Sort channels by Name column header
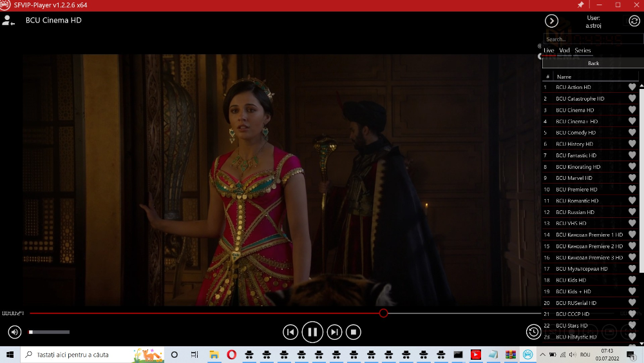 click(564, 77)
